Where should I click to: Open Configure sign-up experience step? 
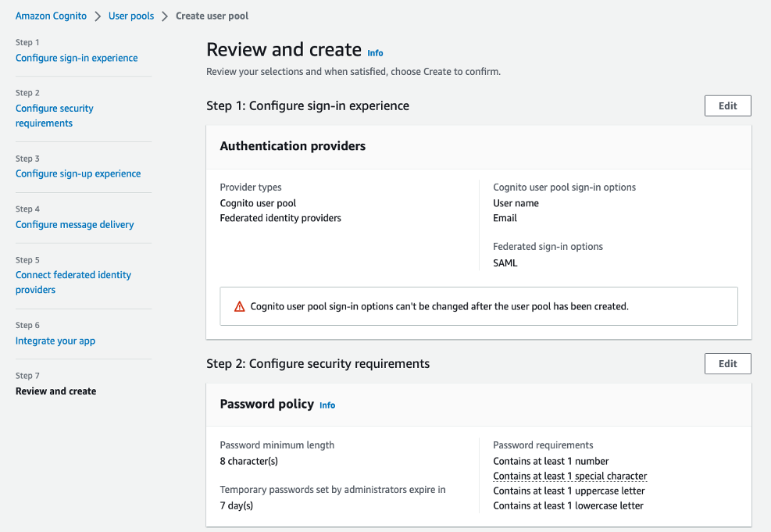[x=78, y=173]
